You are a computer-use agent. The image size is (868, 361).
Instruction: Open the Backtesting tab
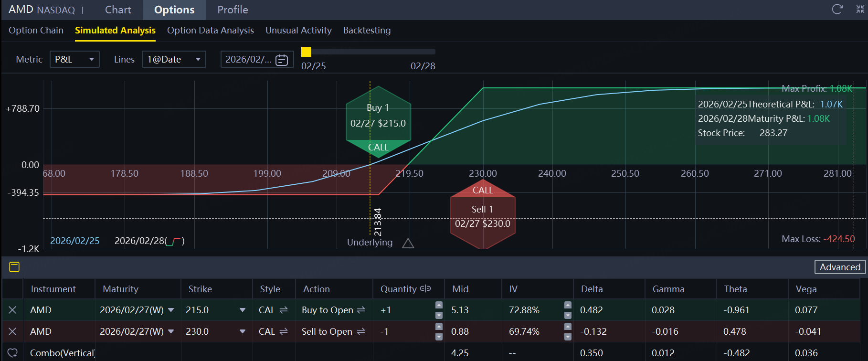tap(367, 31)
